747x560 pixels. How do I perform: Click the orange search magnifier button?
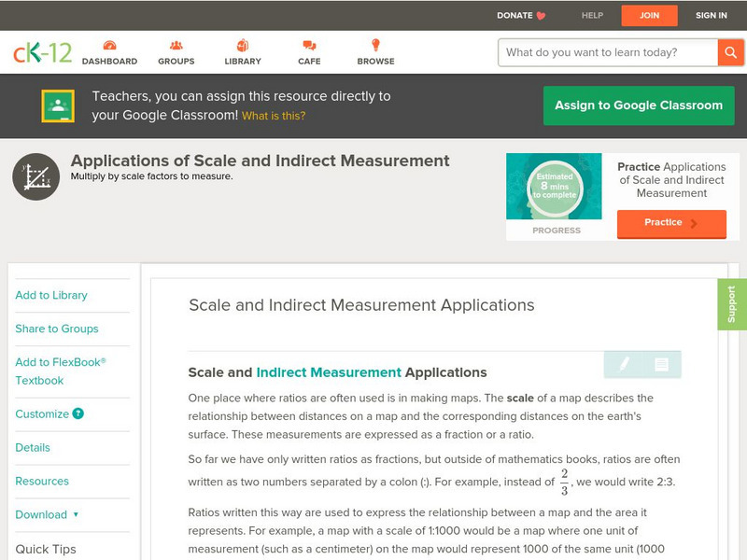click(730, 52)
